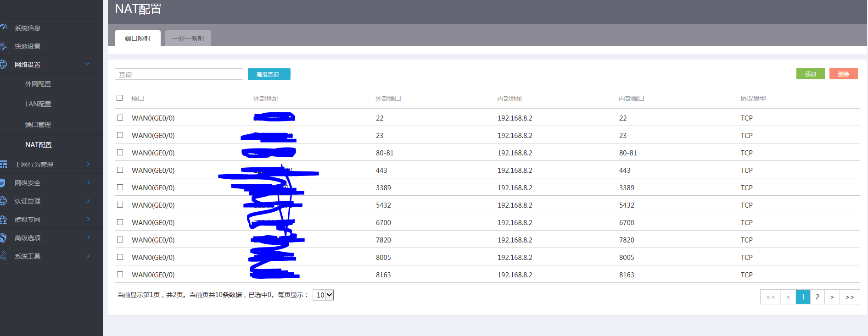868x336 pixels.
Task: Open 系统信息 in the sidebar
Action: pyautogui.click(x=28, y=28)
